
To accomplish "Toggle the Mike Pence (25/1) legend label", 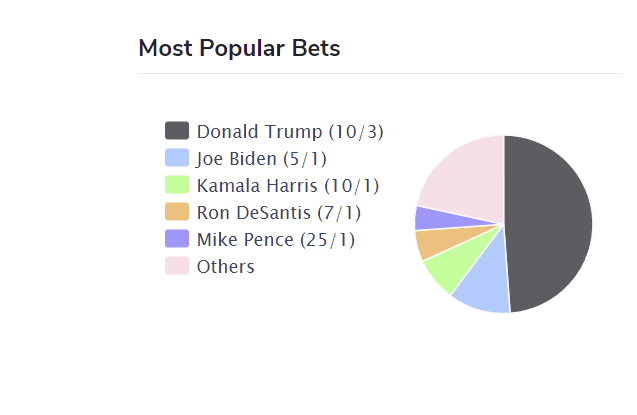I will pos(276,240).
